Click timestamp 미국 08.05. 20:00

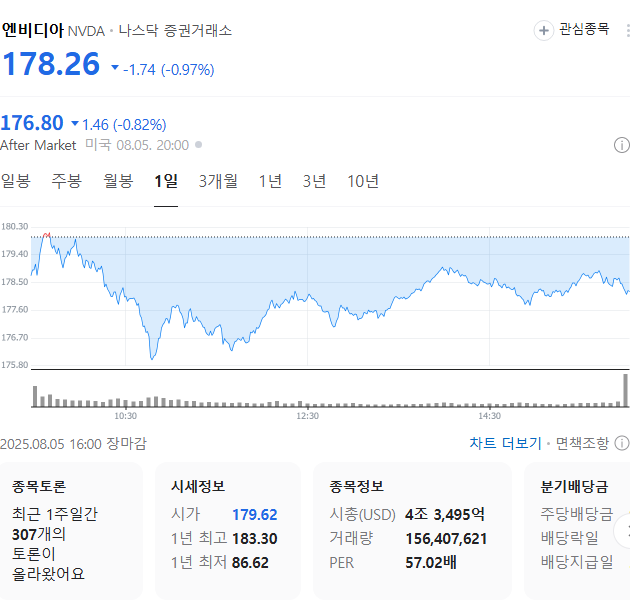[137, 145]
